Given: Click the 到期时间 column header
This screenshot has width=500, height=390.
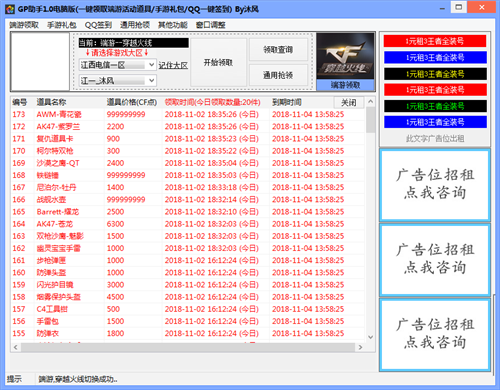Looking at the screenshot, I should click(287, 102).
